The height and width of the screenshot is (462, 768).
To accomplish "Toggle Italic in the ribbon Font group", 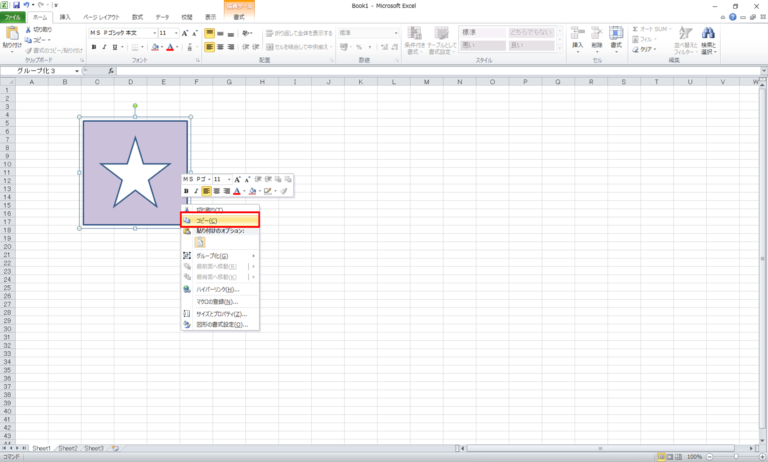I will pyautogui.click(x=104, y=47).
